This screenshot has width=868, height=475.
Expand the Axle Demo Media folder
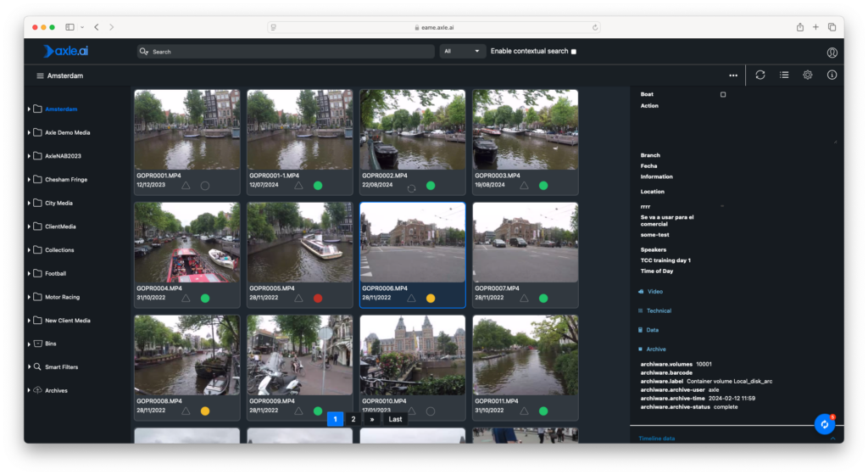pos(30,132)
